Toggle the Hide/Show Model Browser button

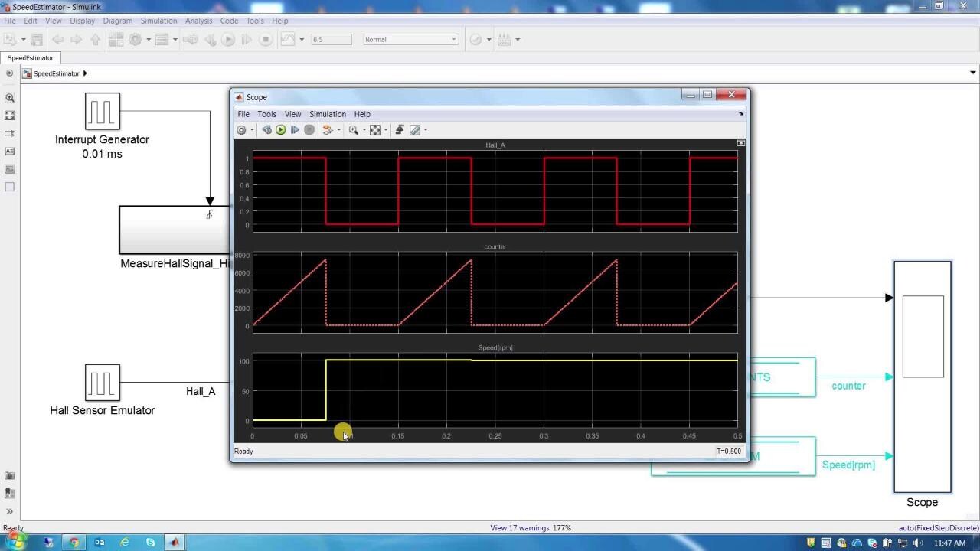(x=10, y=73)
